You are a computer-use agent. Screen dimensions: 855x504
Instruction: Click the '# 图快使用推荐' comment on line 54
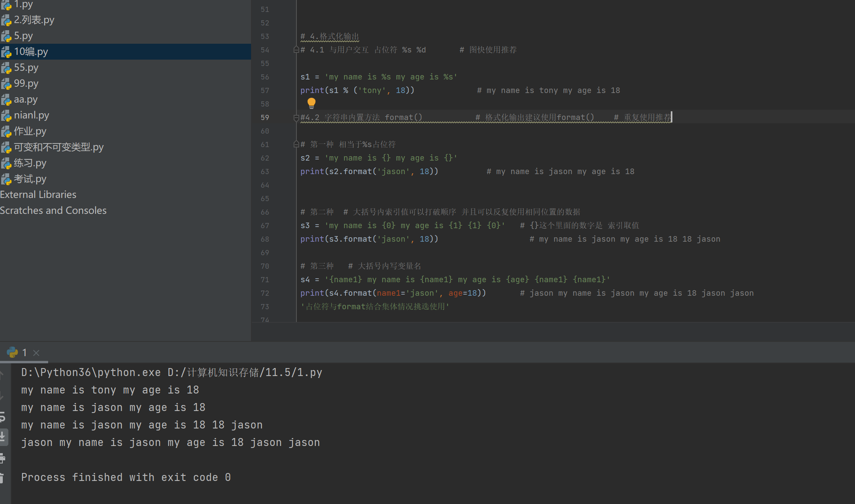click(x=488, y=50)
